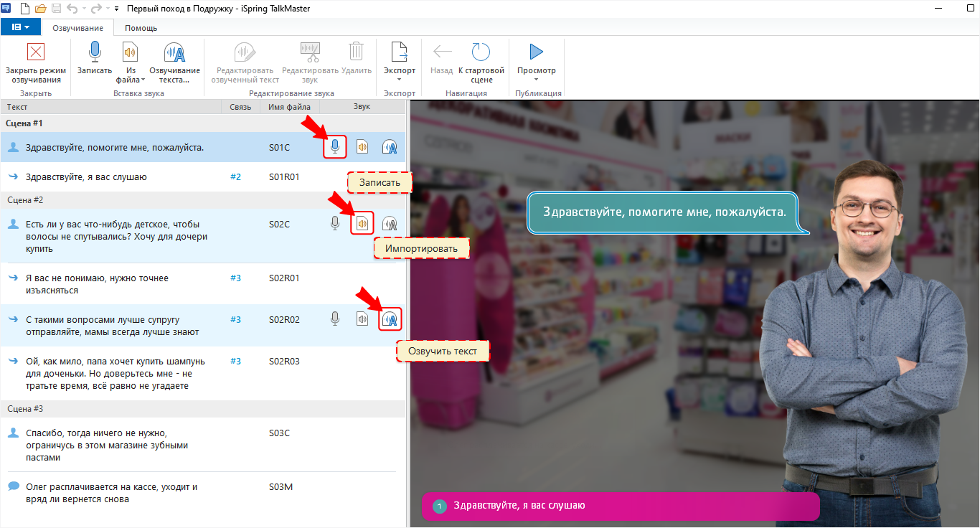Screen dimensions: 980x528
Task: Click the Имя файла column header
Action: [x=290, y=107]
